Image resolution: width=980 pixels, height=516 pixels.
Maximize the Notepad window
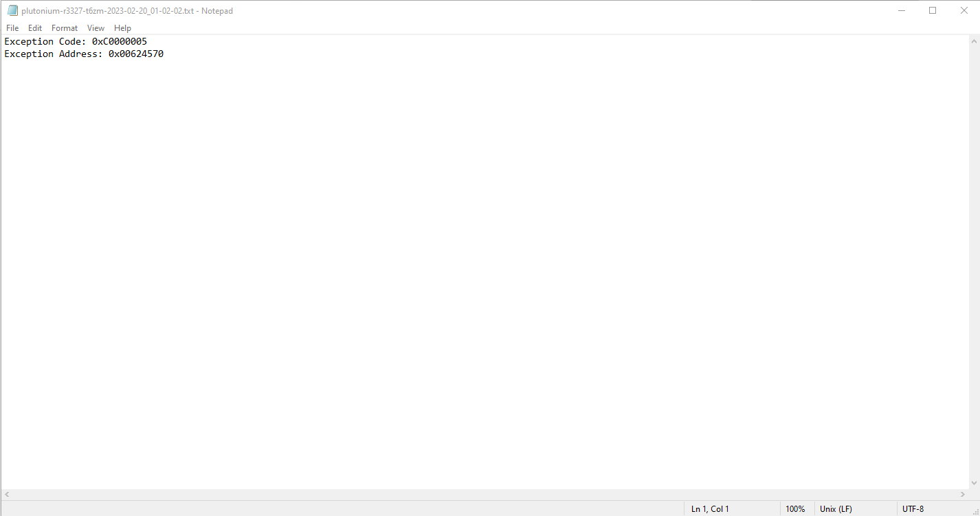click(x=933, y=10)
